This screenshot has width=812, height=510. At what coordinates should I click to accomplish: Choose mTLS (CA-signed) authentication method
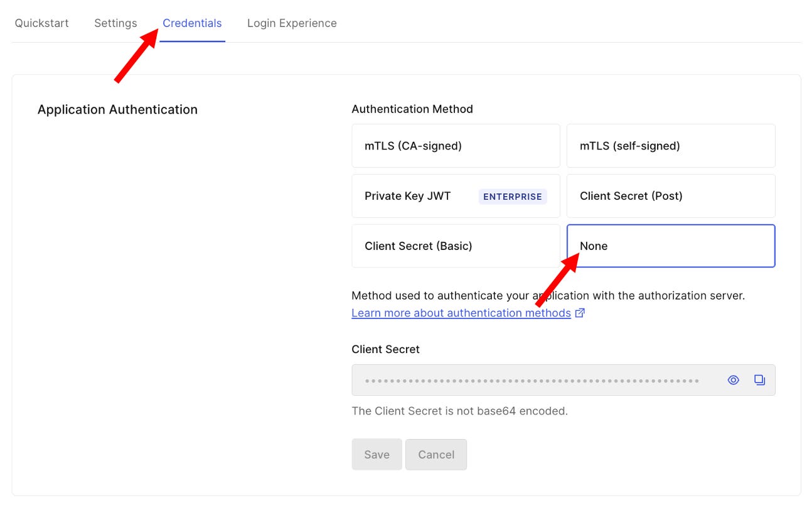pyautogui.click(x=456, y=146)
